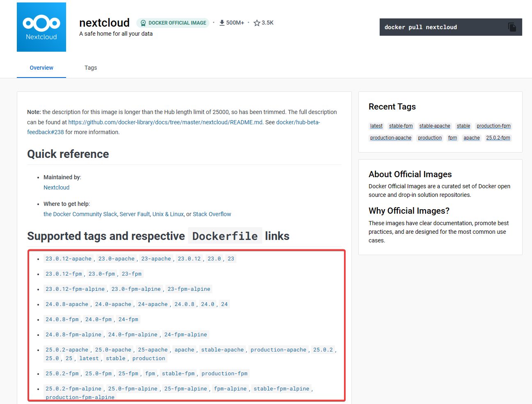Viewport: 532px width, 404px height.
Task: Copy the docker pull nextcloud command
Action: [512, 27]
